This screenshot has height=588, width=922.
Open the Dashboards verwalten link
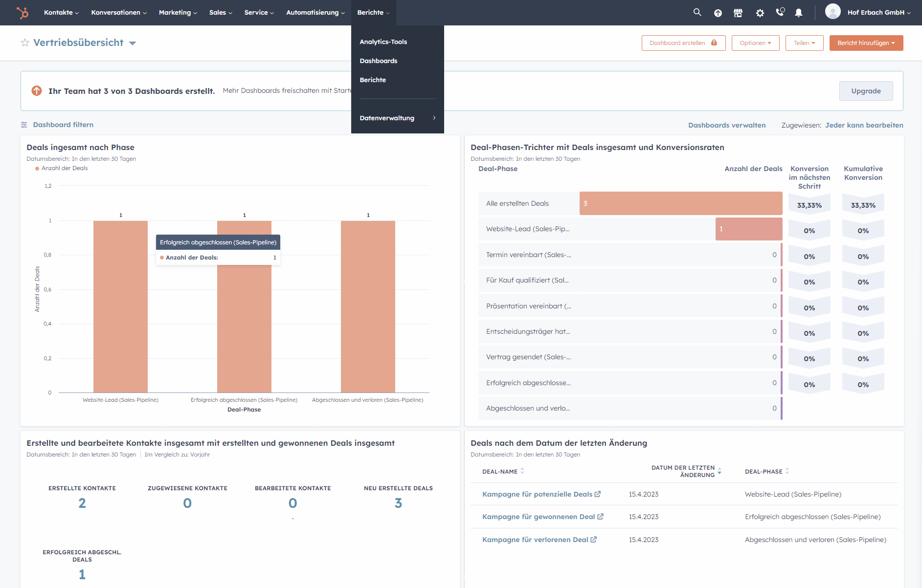727,125
